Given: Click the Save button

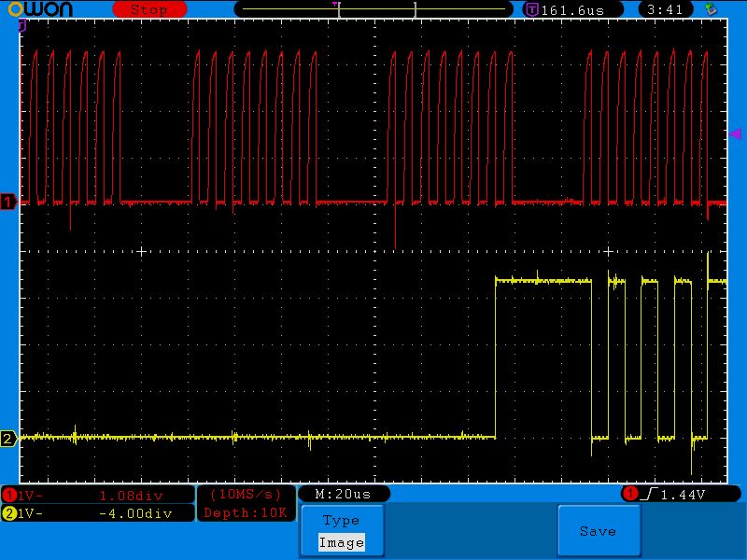Looking at the screenshot, I should 599,530.
